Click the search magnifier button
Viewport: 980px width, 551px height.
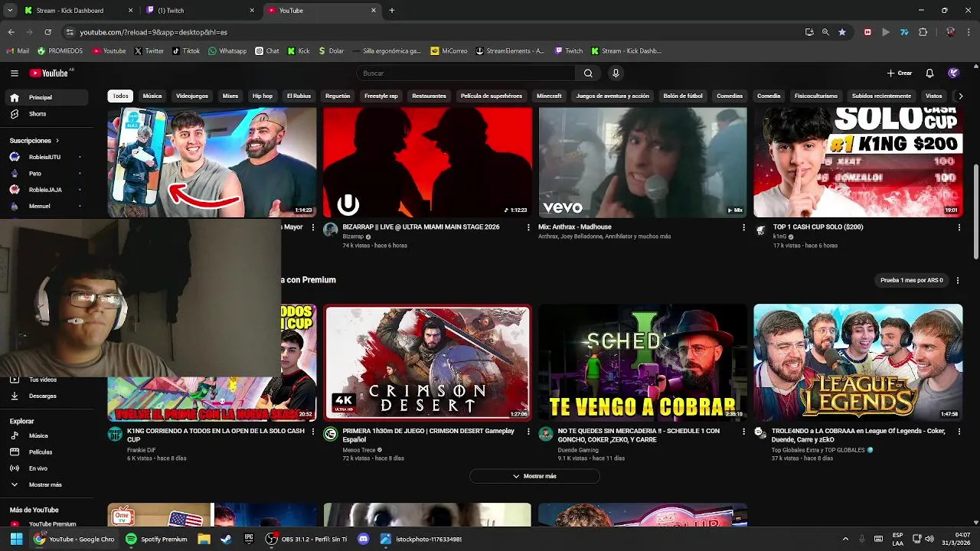tap(588, 73)
